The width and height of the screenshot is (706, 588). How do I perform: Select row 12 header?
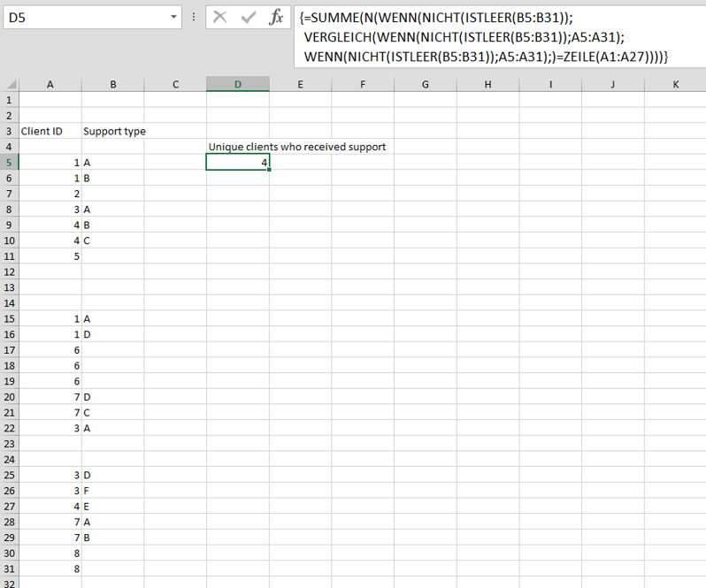tap(9, 271)
